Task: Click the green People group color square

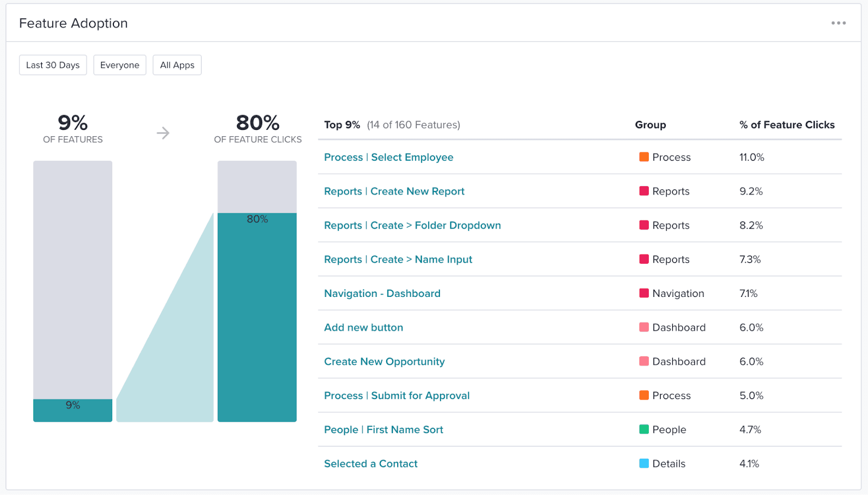Action: pyautogui.click(x=644, y=429)
